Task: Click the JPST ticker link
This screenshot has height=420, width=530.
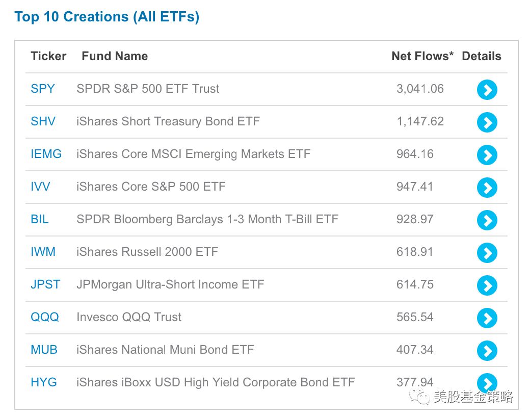Action: [x=45, y=284]
